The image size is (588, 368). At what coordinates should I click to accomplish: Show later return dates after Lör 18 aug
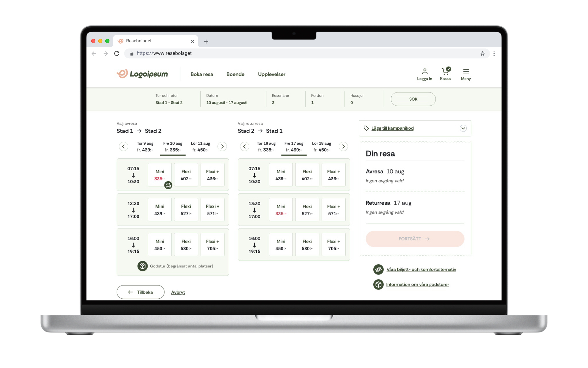coord(343,147)
